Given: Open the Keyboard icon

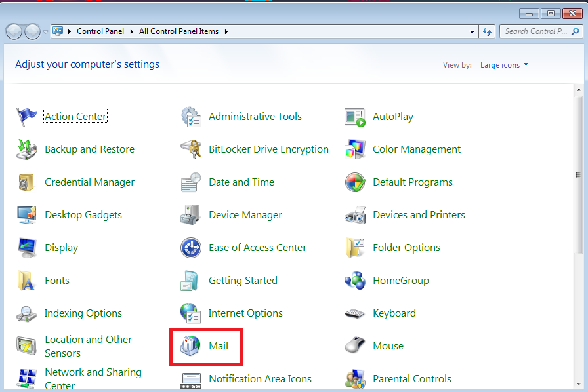Looking at the screenshot, I should pyautogui.click(x=354, y=313).
